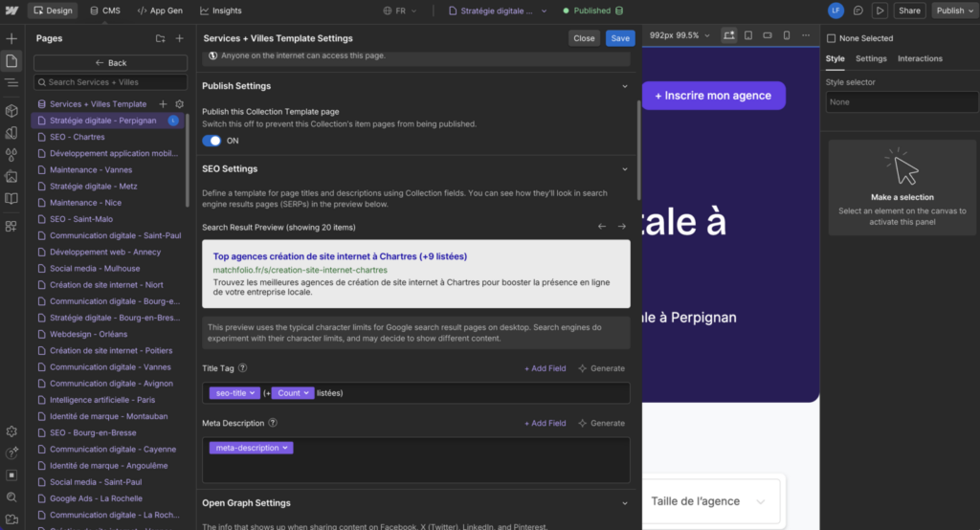Switch to Design mode
This screenshot has width=980, height=530.
(x=54, y=11)
